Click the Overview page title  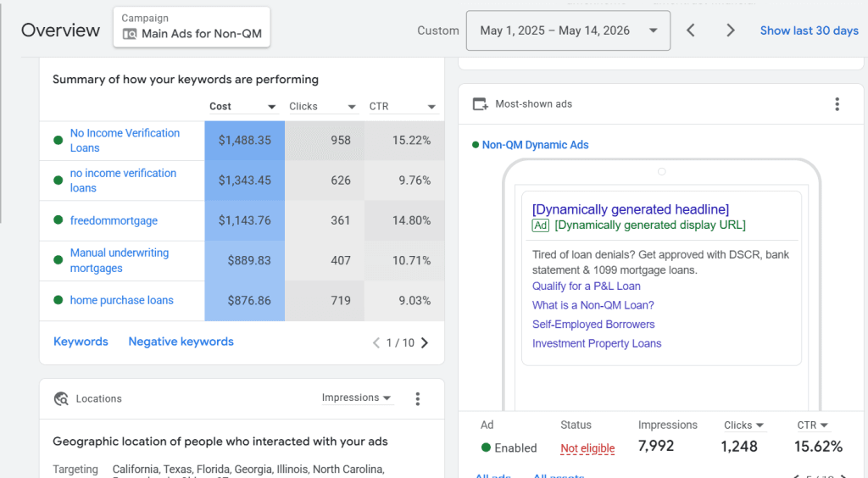point(60,31)
